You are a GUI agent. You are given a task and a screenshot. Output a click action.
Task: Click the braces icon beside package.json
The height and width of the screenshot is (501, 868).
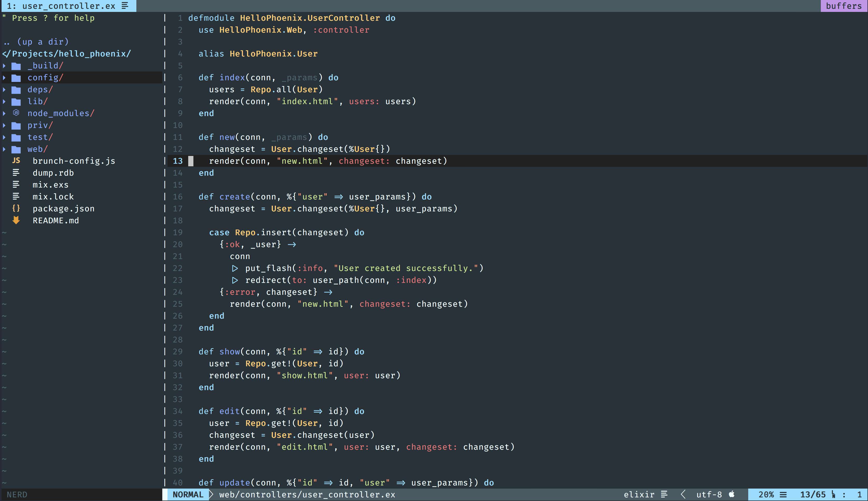tap(16, 209)
